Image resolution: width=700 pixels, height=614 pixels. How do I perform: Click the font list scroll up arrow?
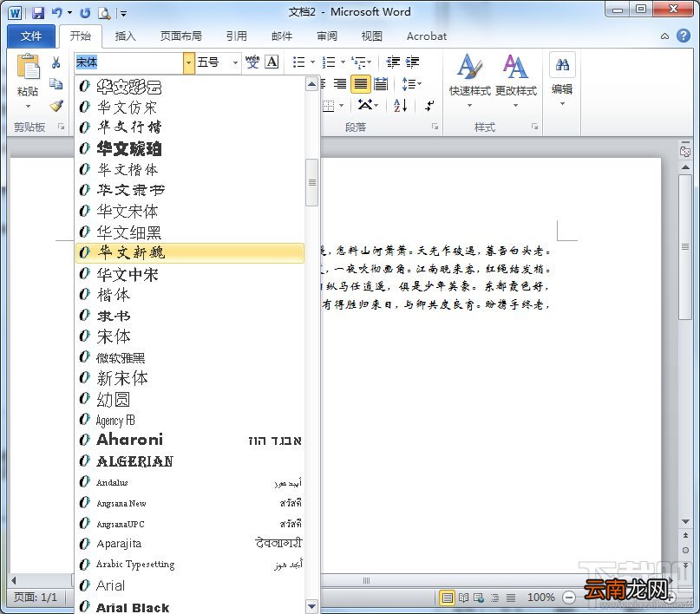pos(312,84)
